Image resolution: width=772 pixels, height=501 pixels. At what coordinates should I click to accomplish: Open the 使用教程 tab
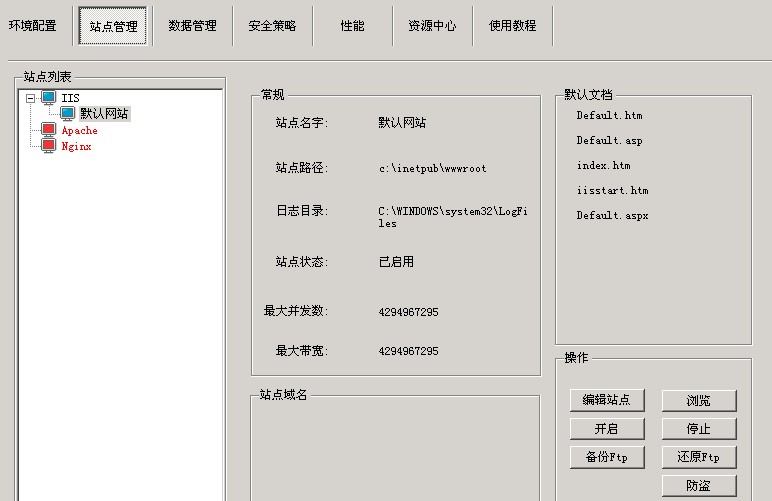(x=513, y=26)
